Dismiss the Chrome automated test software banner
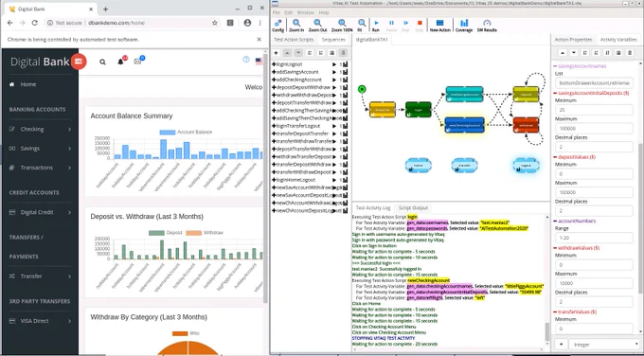644x356 pixels. coord(259,40)
